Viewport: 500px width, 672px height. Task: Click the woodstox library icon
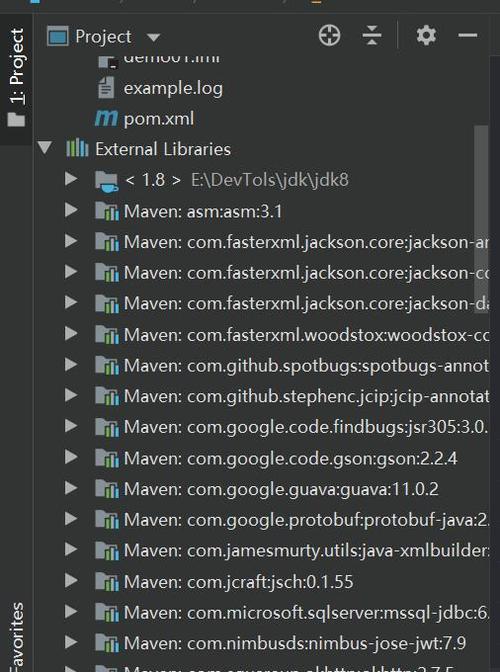(x=106, y=334)
